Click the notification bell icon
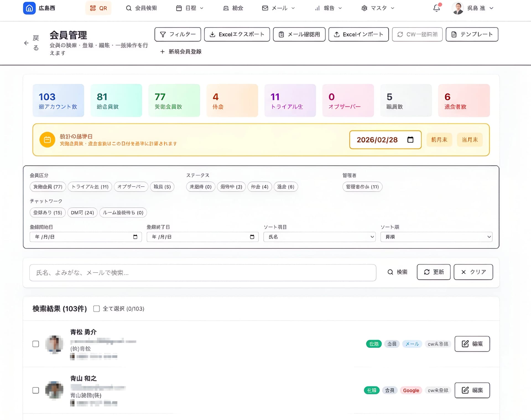 click(x=436, y=8)
